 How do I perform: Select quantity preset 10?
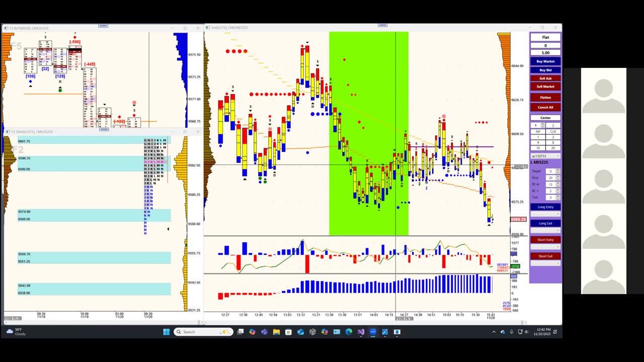538,148
